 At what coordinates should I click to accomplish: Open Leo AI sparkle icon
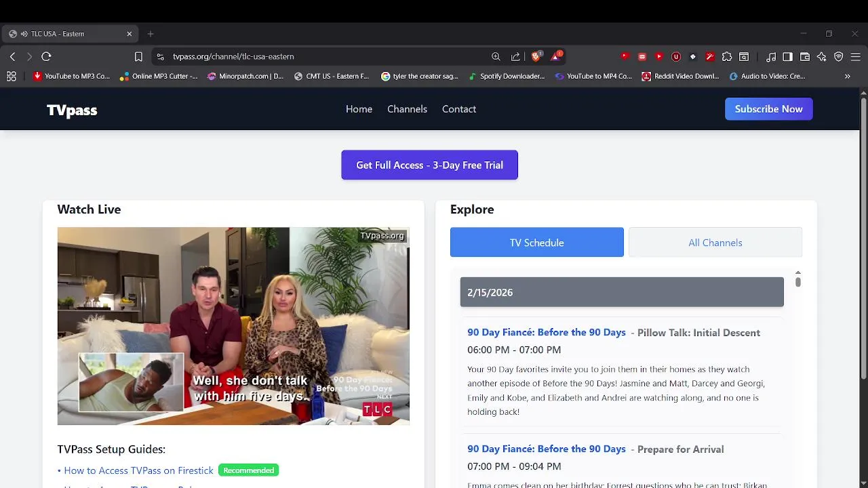[x=822, y=57]
